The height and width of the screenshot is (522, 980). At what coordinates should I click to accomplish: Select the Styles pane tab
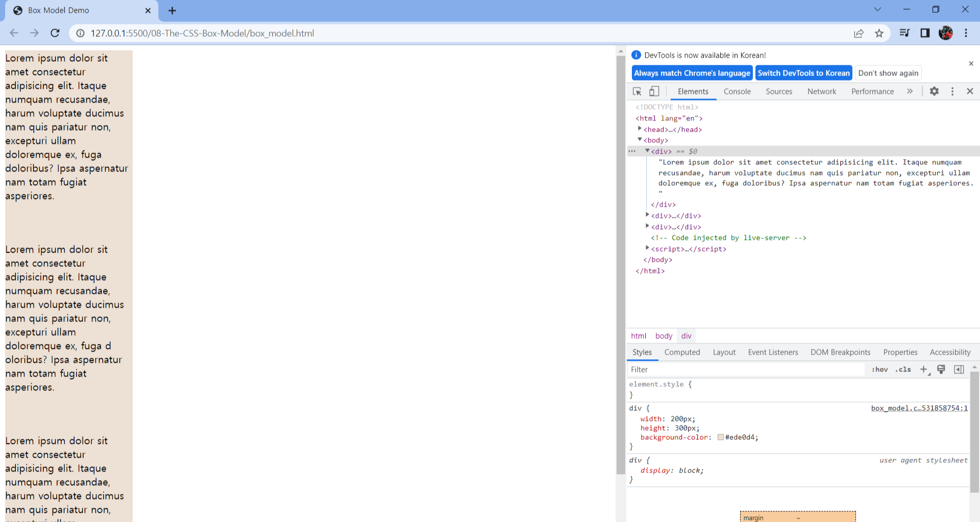click(x=642, y=352)
